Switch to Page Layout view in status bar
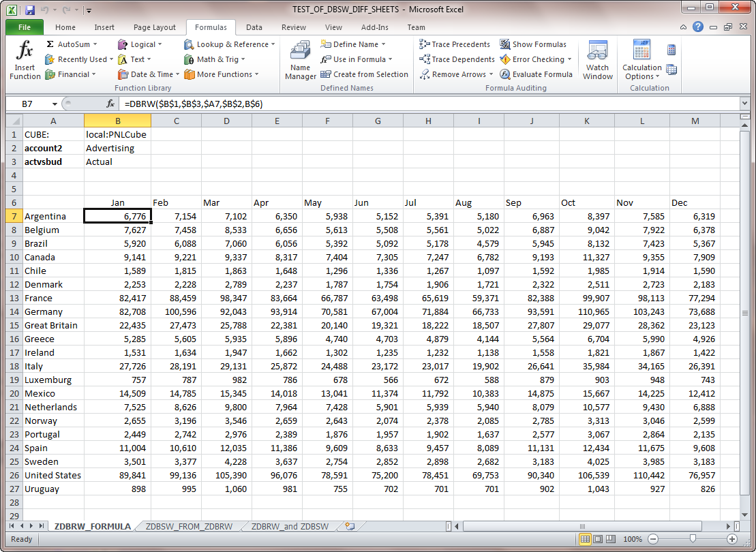The width and height of the screenshot is (756, 552). coord(598,539)
